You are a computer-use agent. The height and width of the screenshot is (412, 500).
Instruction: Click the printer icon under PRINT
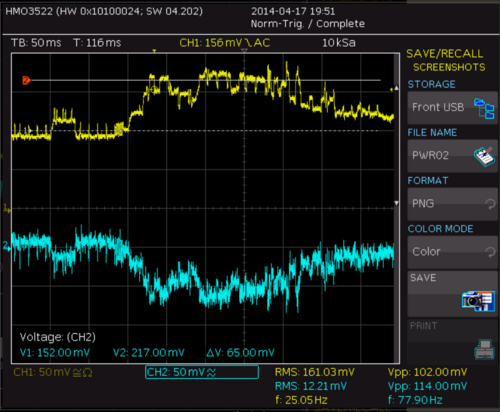click(484, 349)
